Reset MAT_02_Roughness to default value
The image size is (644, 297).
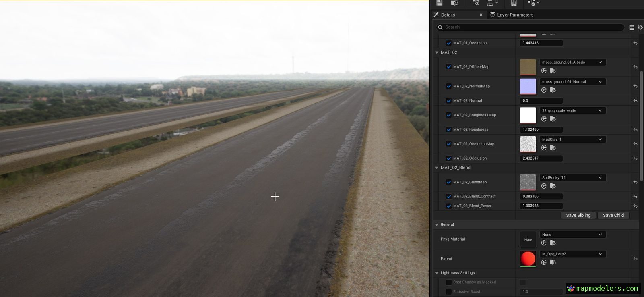635,130
